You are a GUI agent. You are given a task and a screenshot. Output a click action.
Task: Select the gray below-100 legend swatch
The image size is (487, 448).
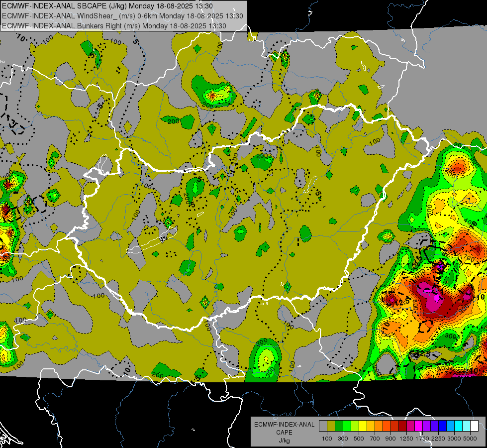323,426
